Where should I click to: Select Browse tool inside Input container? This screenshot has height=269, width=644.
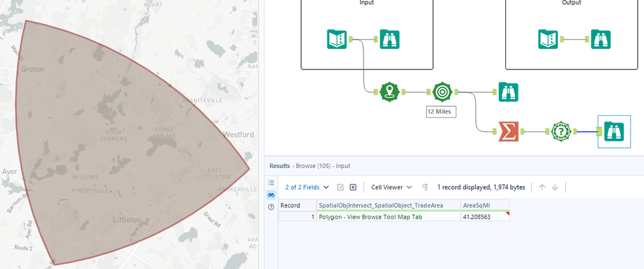(389, 39)
